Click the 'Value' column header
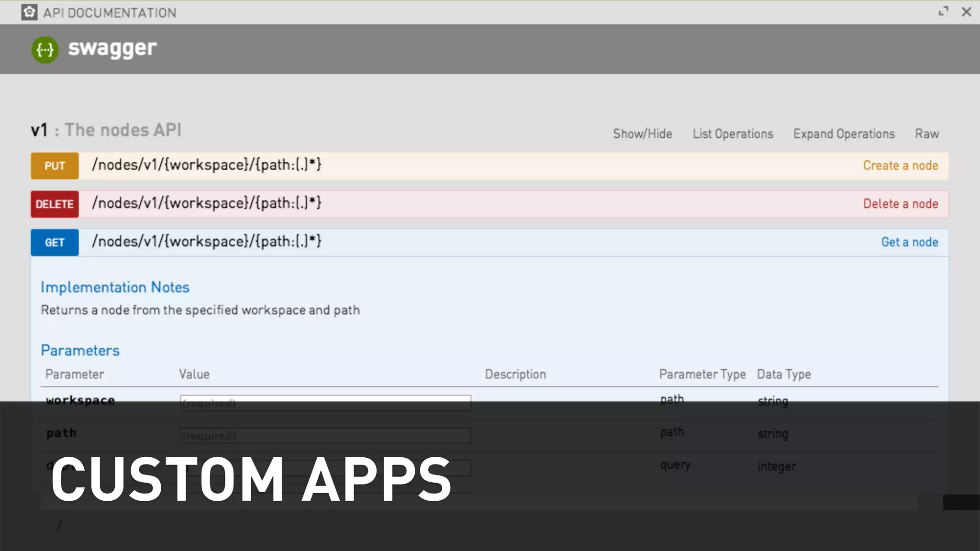Viewport: 980px width, 551px height. [194, 375]
